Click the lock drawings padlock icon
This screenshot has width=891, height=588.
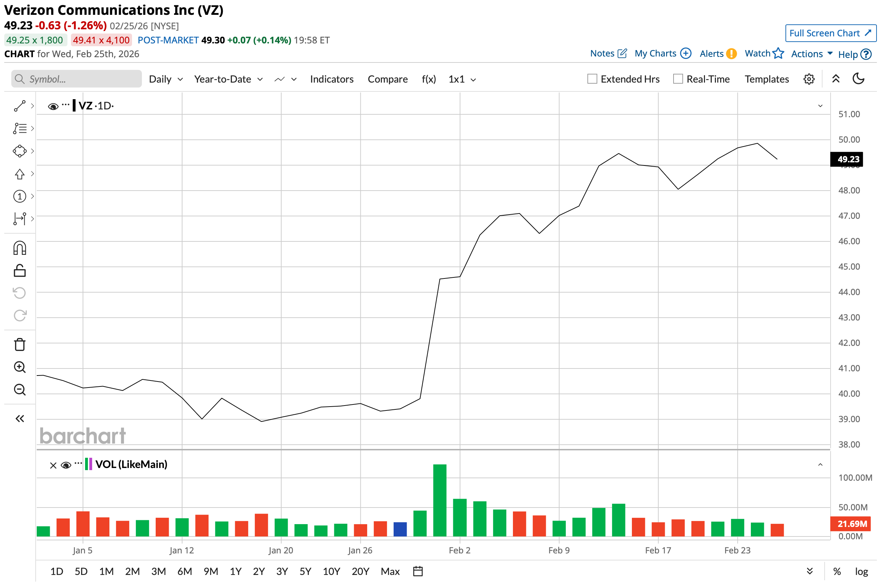click(x=19, y=271)
